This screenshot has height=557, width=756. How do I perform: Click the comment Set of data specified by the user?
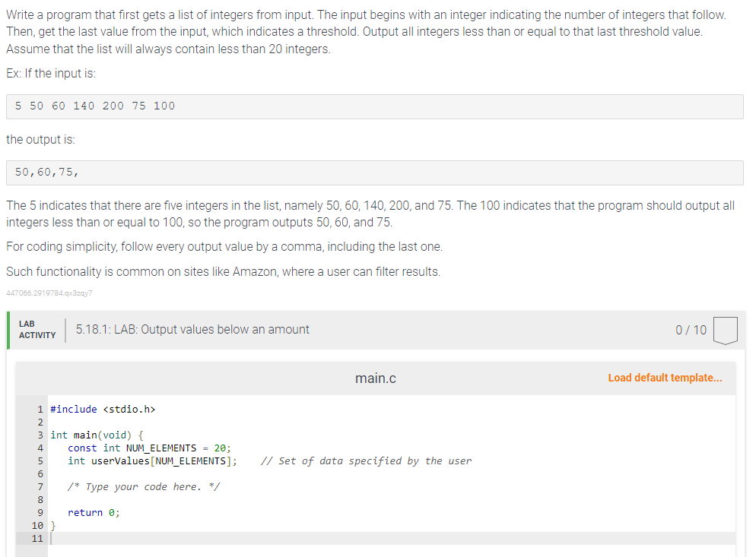367,460
